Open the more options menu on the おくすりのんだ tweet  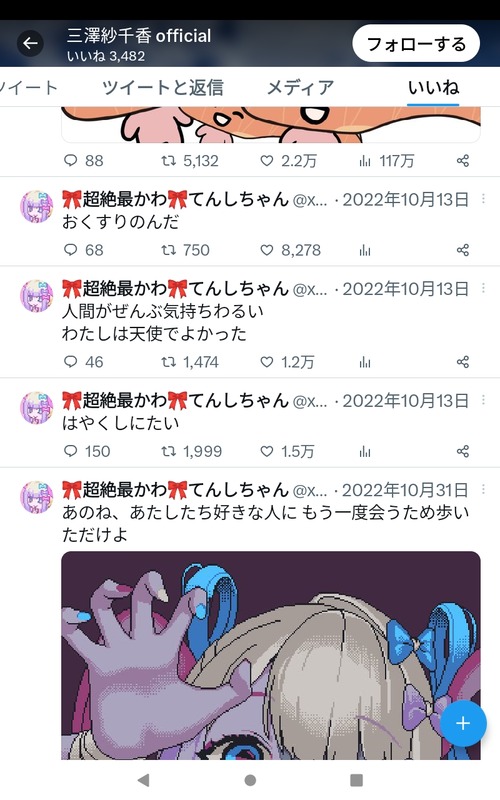click(483, 199)
